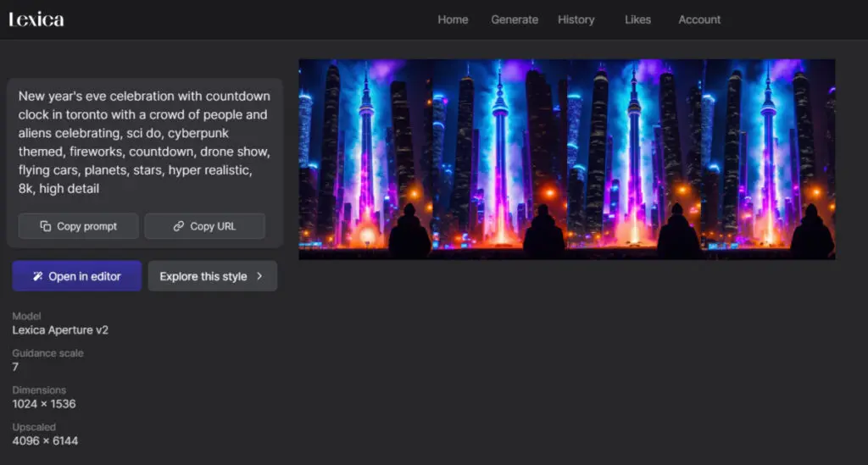Expand the Explore this style chevron arrow

pyautogui.click(x=259, y=276)
